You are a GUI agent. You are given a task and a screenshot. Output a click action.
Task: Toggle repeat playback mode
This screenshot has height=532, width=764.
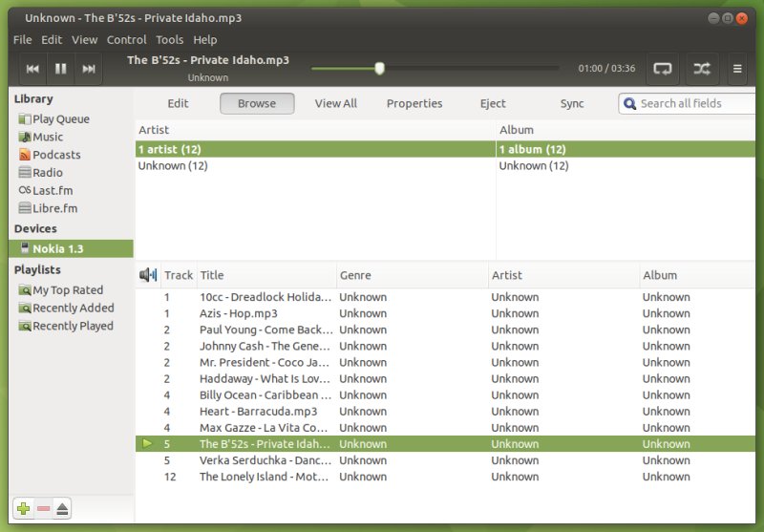click(663, 69)
